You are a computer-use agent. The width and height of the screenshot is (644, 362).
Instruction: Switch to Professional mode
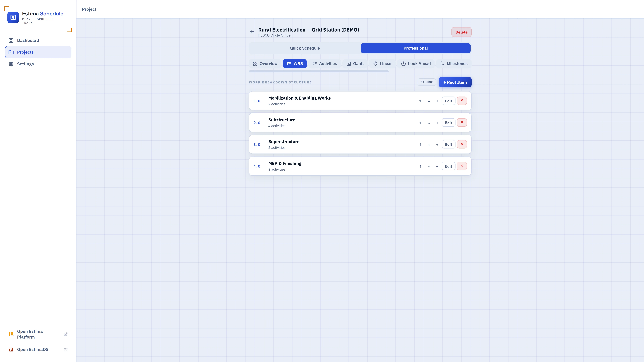pyautogui.click(x=415, y=48)
